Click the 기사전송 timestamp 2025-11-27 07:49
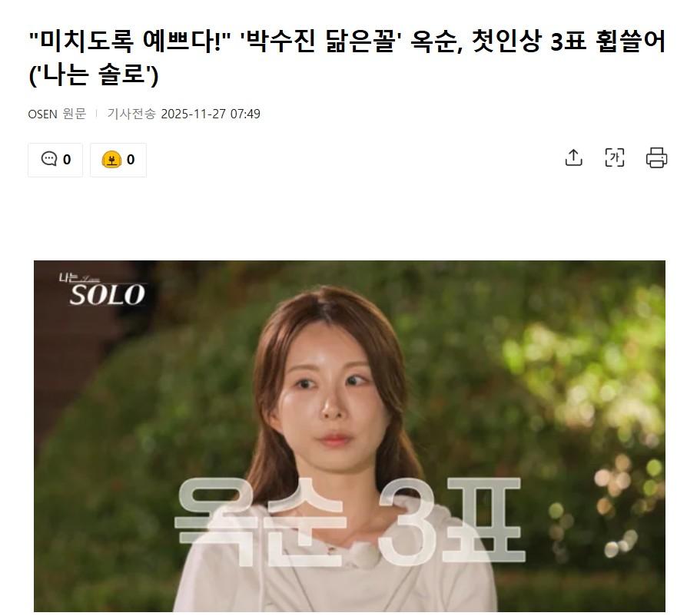Viewport: 687px width, 616px height. point(211,114)
